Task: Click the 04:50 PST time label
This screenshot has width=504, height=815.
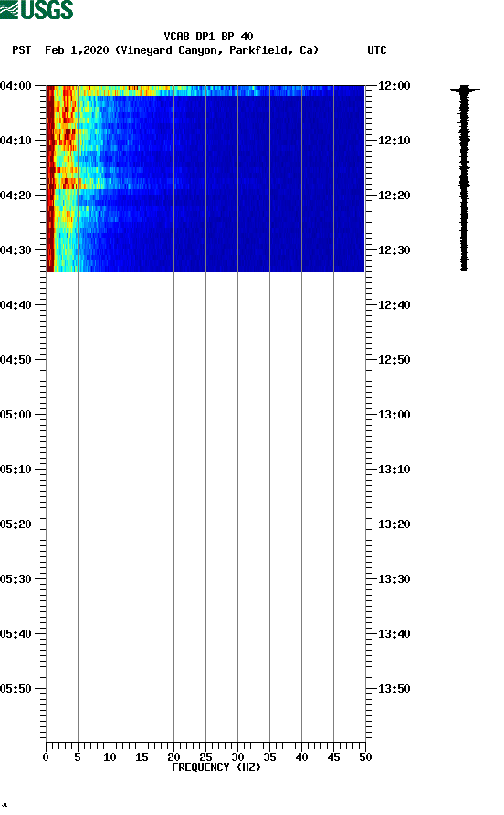Action: (16, 360)
